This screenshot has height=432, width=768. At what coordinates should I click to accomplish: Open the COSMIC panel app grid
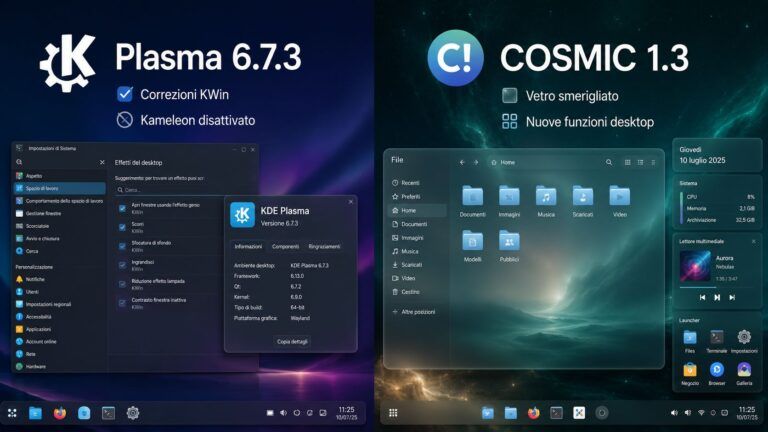[393, 413]
